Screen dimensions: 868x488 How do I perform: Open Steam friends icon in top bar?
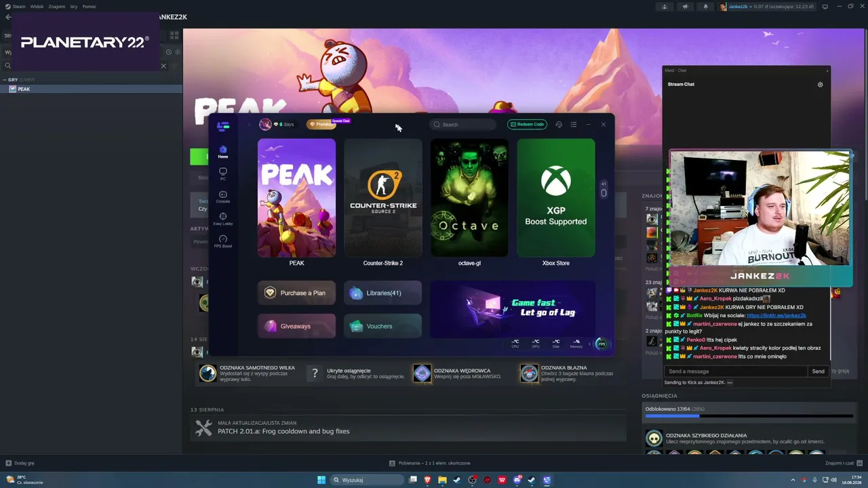click(x=665, y=7)
